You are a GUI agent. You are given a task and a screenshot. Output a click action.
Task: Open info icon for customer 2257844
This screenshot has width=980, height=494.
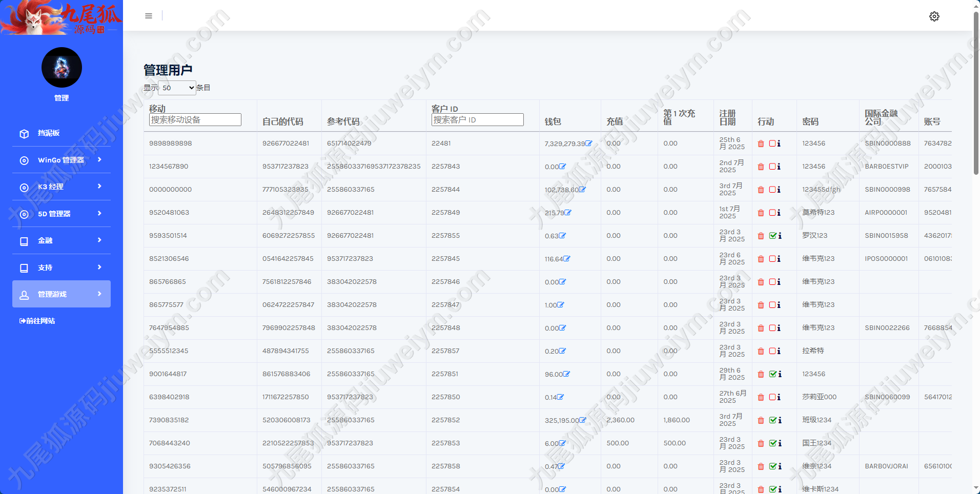coord(779,190)
